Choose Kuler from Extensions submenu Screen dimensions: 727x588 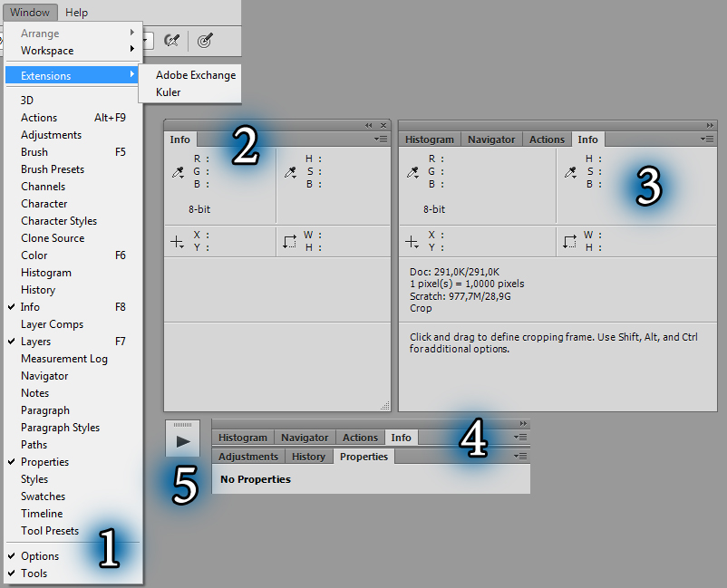168,92
